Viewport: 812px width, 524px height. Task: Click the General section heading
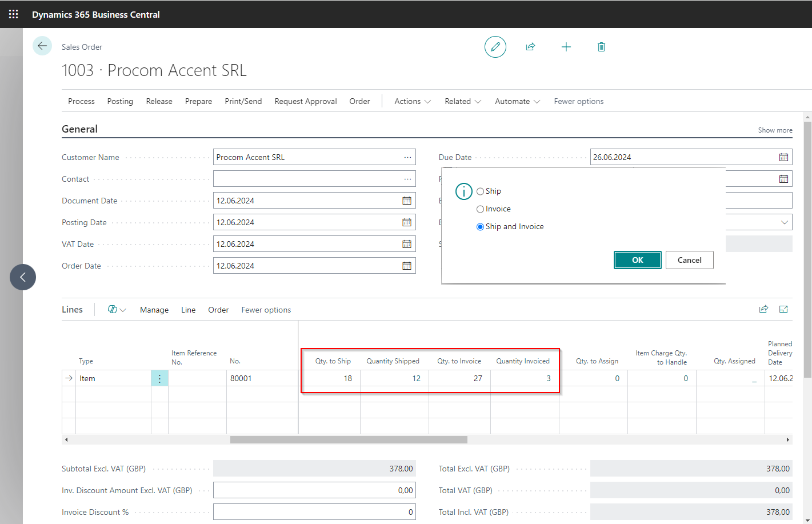[79, 129]
